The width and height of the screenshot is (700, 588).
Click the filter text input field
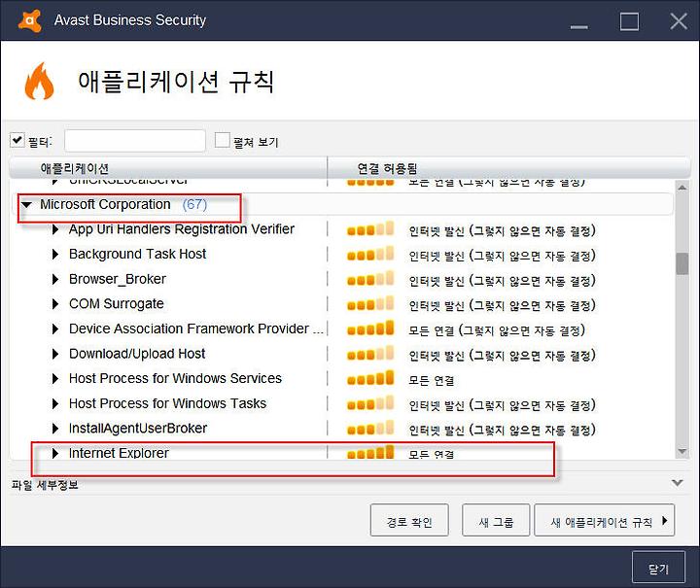(x=135, y=141)
